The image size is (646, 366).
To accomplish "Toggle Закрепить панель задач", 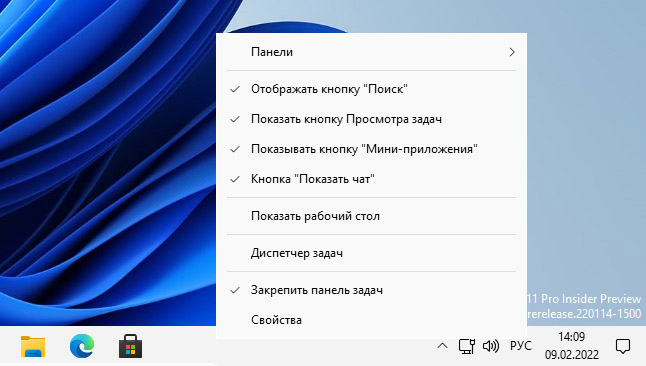I will pos(371,290).
